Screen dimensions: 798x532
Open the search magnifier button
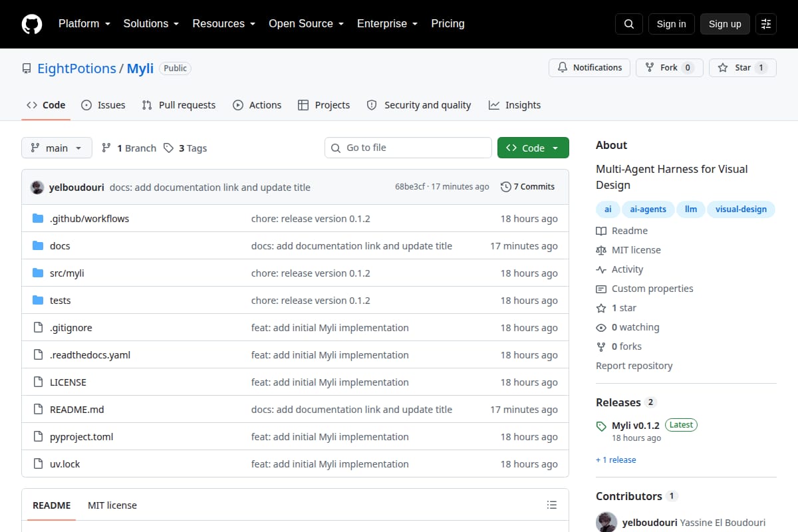click(629, 24)
